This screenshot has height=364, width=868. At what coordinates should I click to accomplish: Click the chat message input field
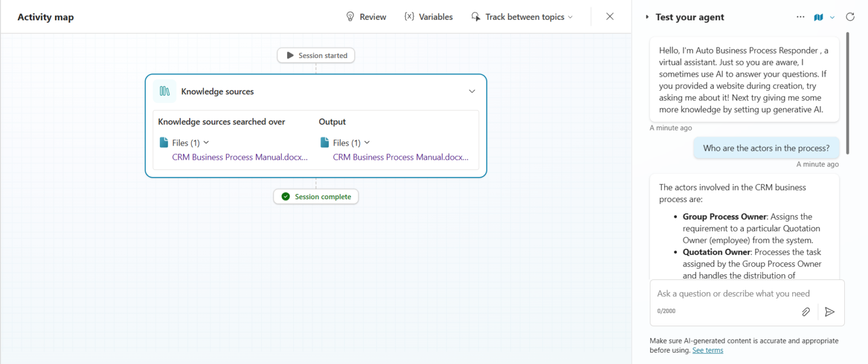(x=734, y=293)
